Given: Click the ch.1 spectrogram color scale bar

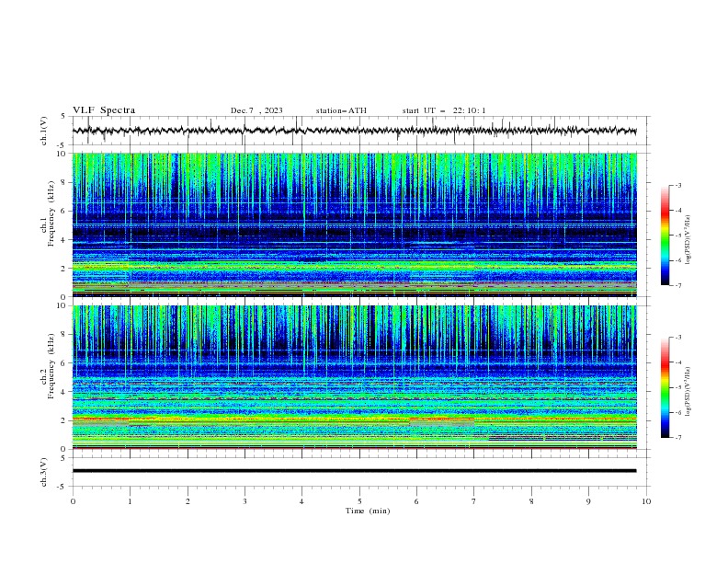Looking at the screenshot, I should 665,236.
